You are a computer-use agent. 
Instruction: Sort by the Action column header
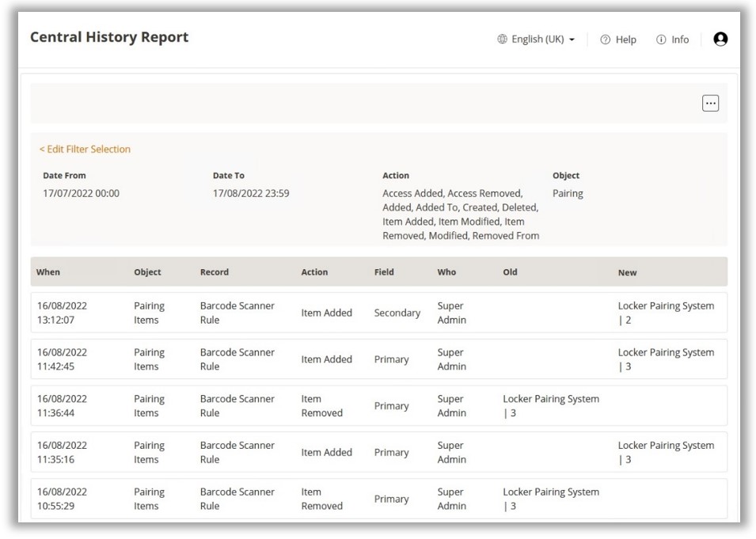pyautogui.click(x=314, y=272)
